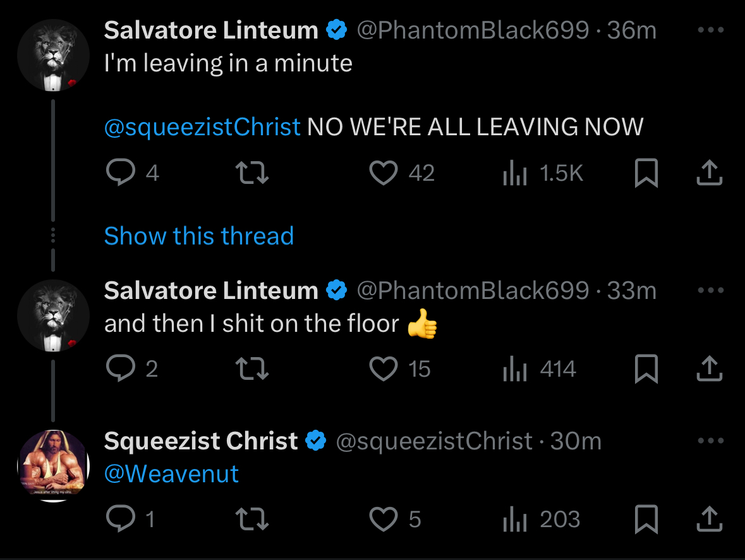The width and height of the screenshot is (745, 560).
Task: Open more options on the 33m tweet
Action: 710,290
